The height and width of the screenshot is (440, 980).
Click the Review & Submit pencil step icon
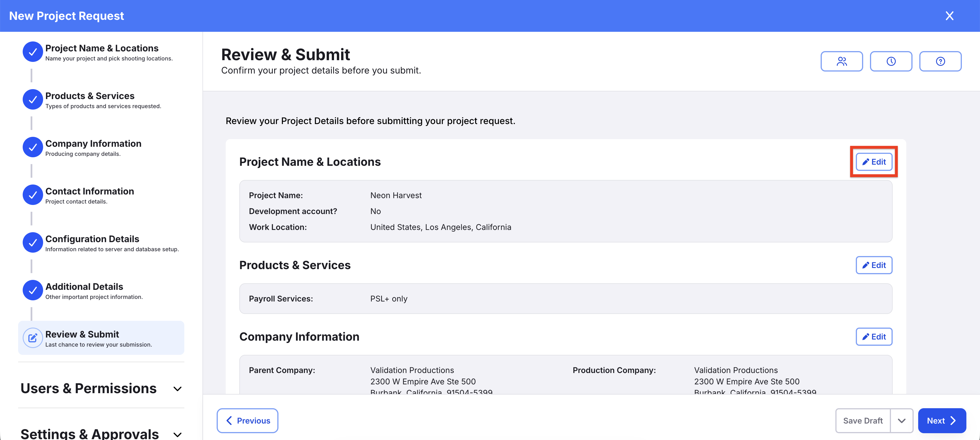coord(33,338)
